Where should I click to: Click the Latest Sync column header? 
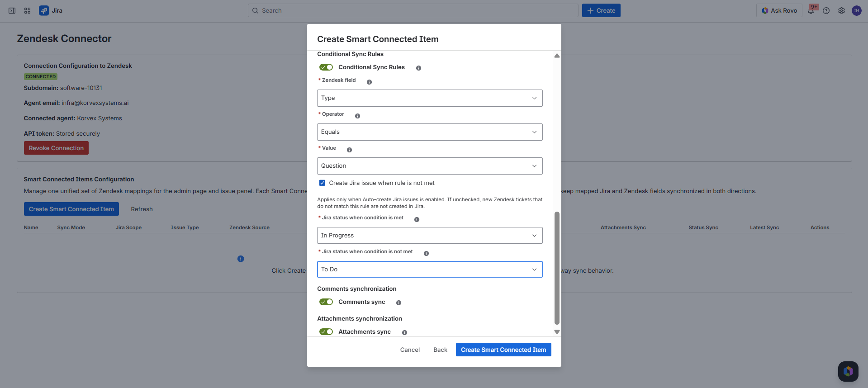coord(764,227)
